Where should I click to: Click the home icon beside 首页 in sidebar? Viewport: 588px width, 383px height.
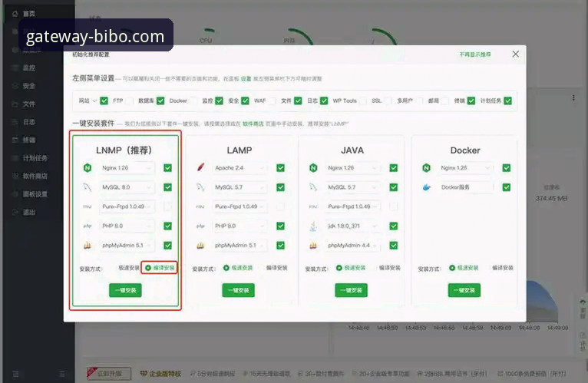[x=15, y=14]
